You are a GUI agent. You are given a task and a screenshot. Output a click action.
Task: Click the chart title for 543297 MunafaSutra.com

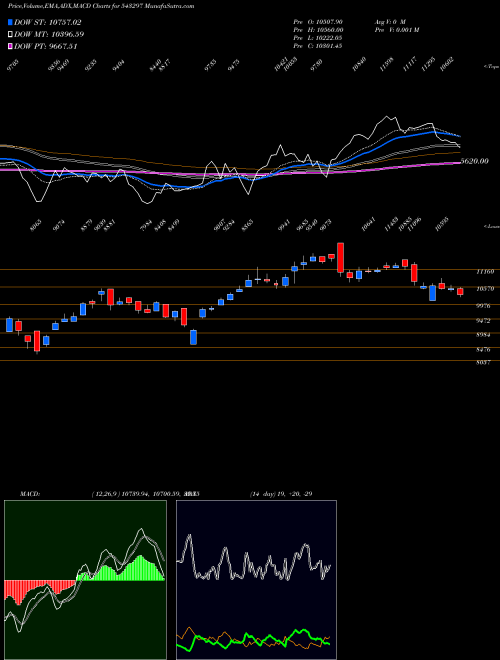101,7
